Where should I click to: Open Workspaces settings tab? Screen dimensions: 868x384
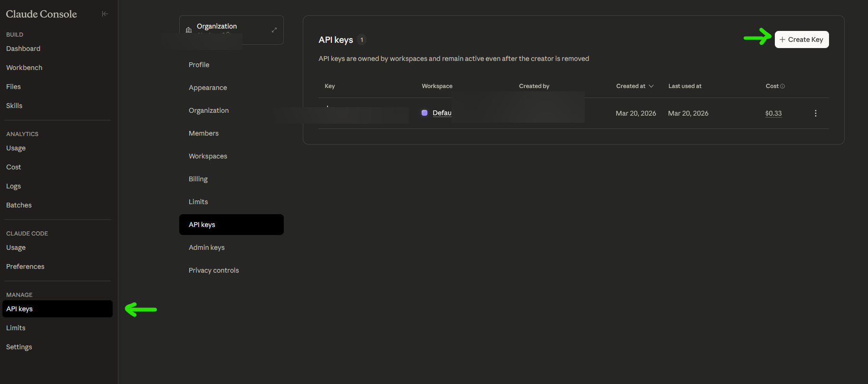(208, 156)
